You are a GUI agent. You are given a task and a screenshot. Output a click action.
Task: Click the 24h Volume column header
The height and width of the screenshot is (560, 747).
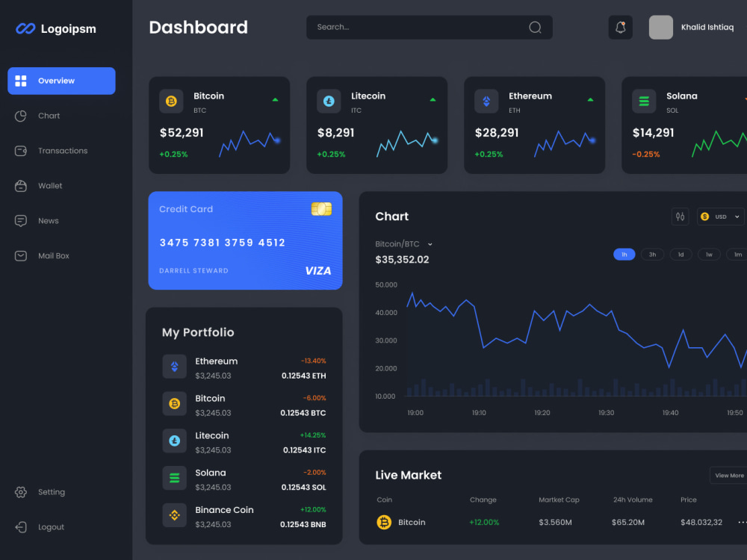point(633,500)
